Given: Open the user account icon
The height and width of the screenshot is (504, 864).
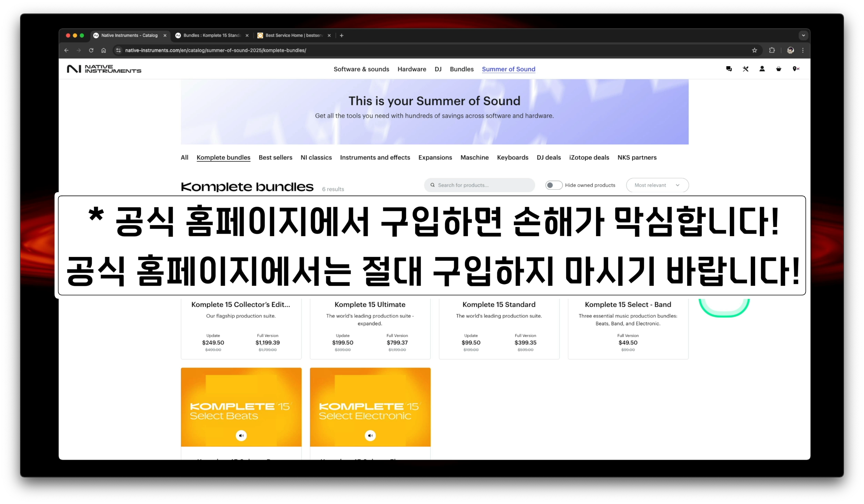Looking at the screenshot, I should (x=762, y=69).
